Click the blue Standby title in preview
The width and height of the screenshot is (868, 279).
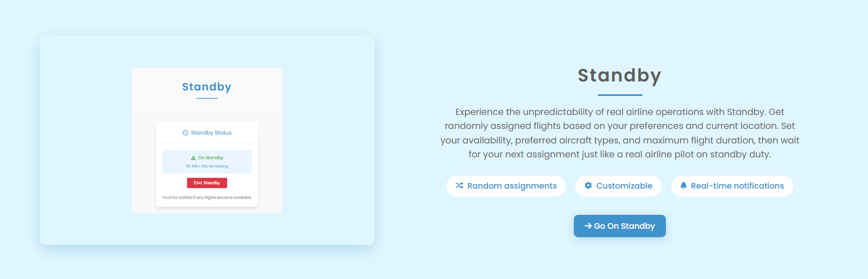[x=207, y=87]
